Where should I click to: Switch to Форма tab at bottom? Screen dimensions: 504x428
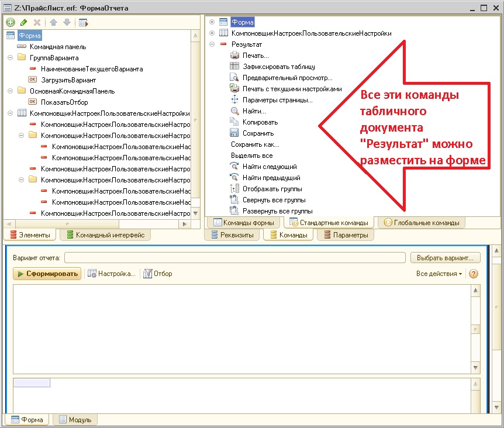(27, 420)
